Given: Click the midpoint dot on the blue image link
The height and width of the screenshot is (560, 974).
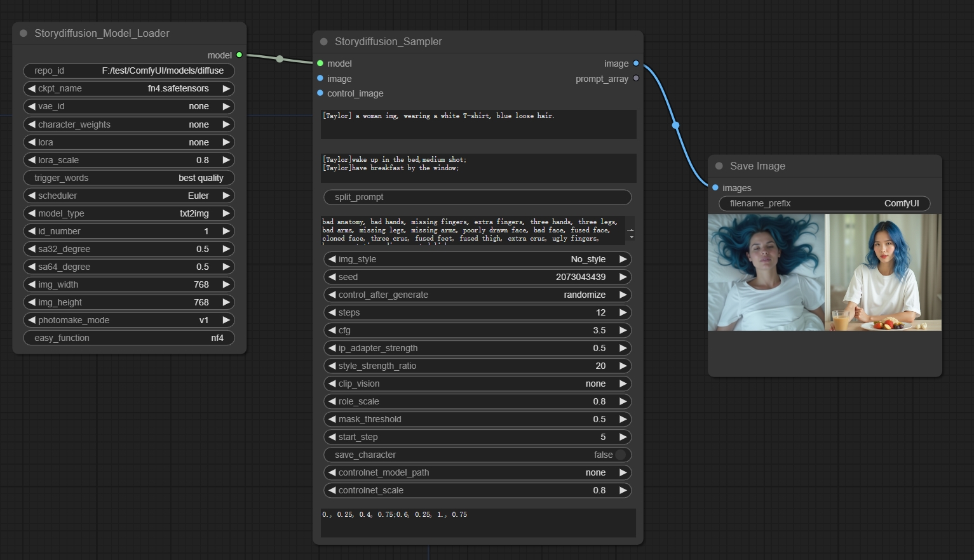Looking at the screenshot, I should pos(676,125).
